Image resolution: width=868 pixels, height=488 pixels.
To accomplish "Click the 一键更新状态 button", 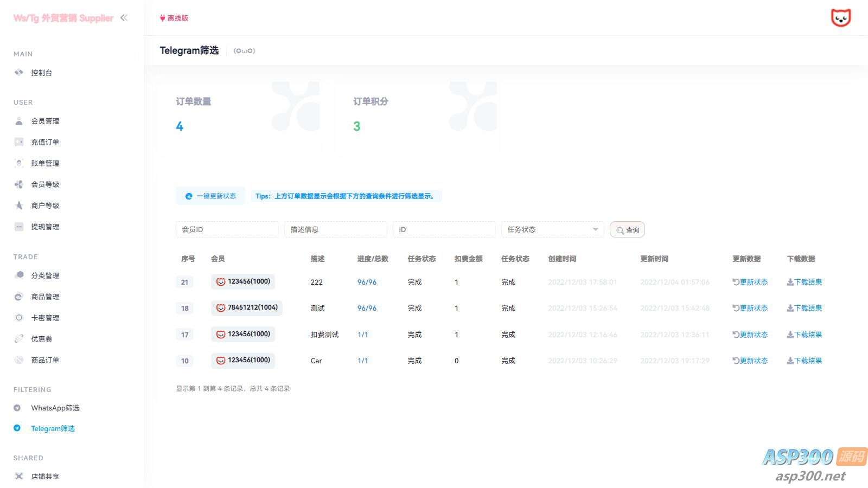I will coord(210,196).
